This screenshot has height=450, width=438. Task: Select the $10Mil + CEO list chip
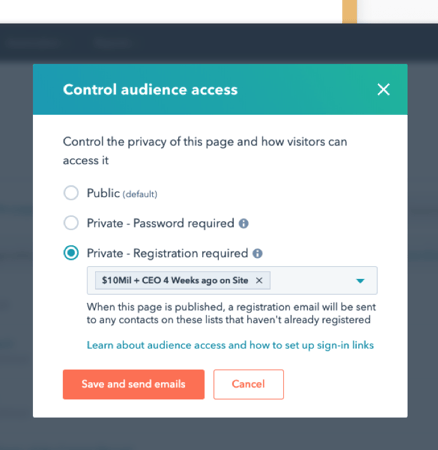pyautogui.click(x=175, y=280)
